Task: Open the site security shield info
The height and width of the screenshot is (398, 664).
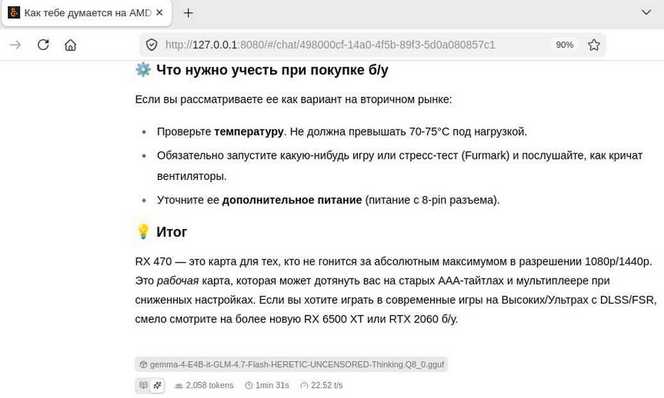Action: click(x=152, y=44)
